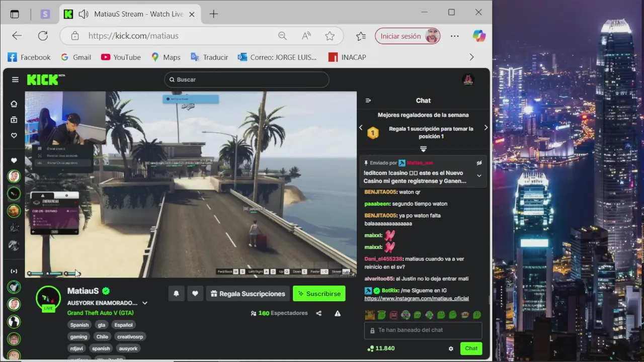Select the Chile tag
Screen dimensions: 644x362
click(102, 337)
